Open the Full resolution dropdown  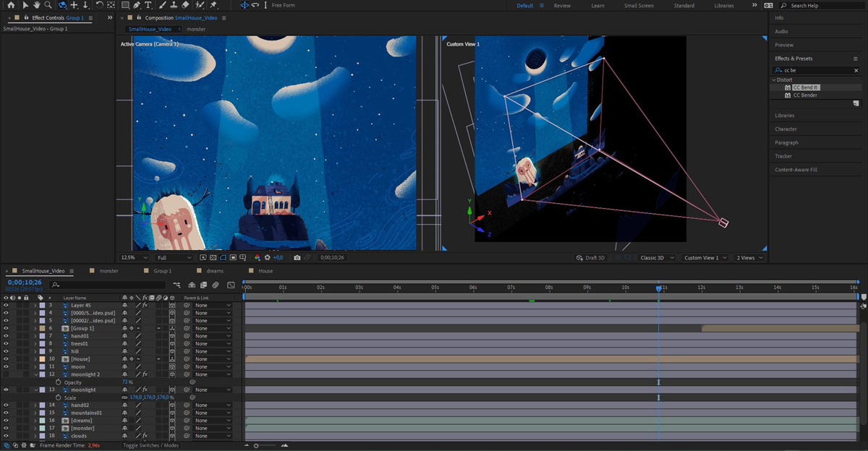coord(174,257)
